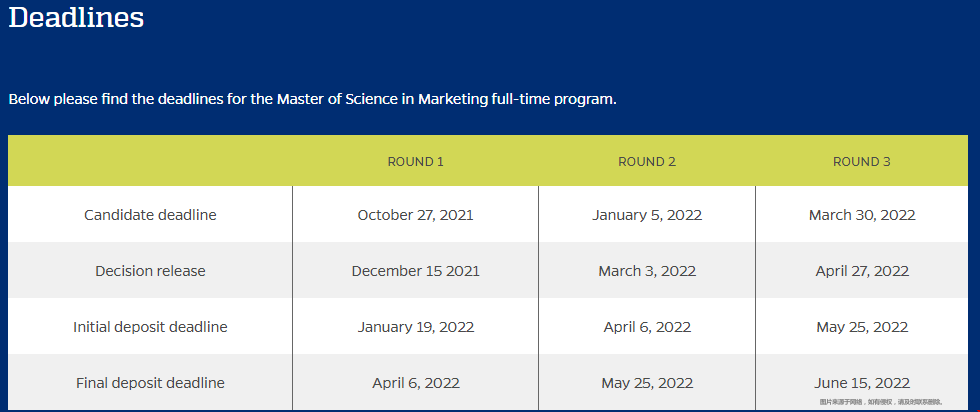
Task: Select the March 30, 2022 cell
Action: pos(862,215)
